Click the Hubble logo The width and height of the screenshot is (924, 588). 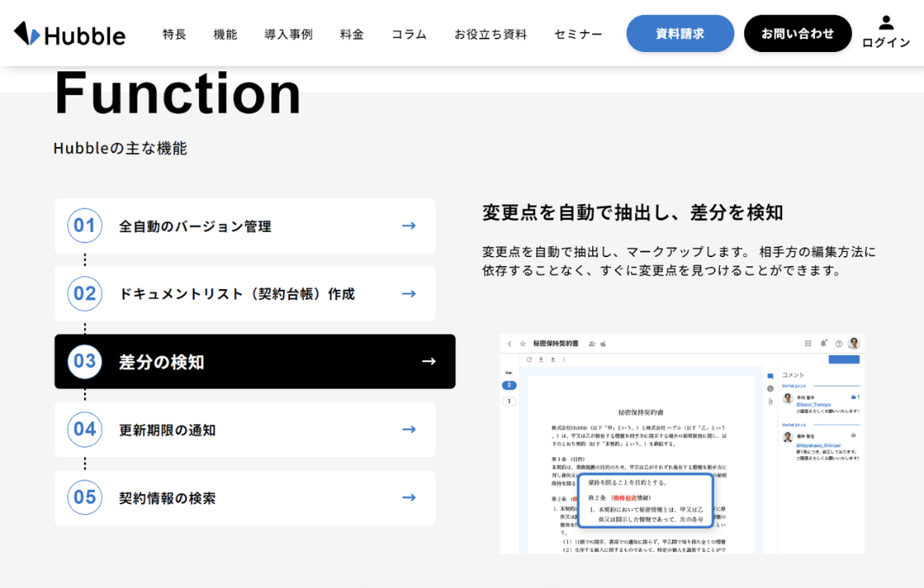click(x=70, y=34)
